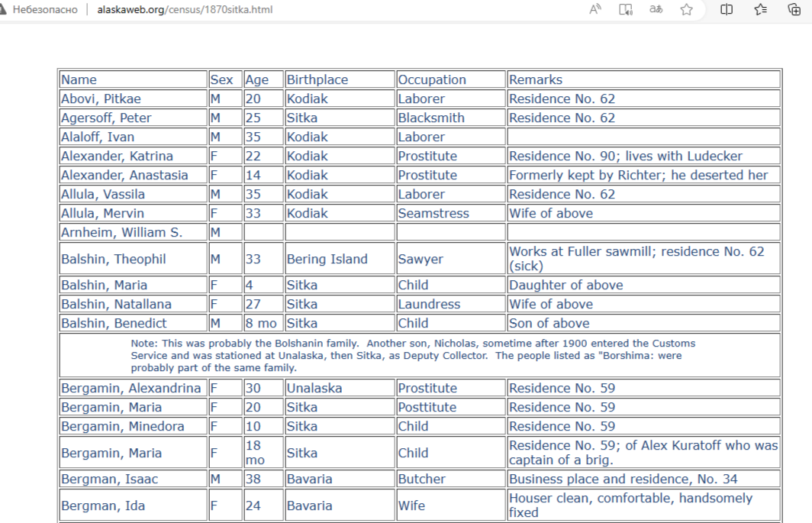Click remark Houser clean, comfortable, handsomely fixed

[643, 505]
